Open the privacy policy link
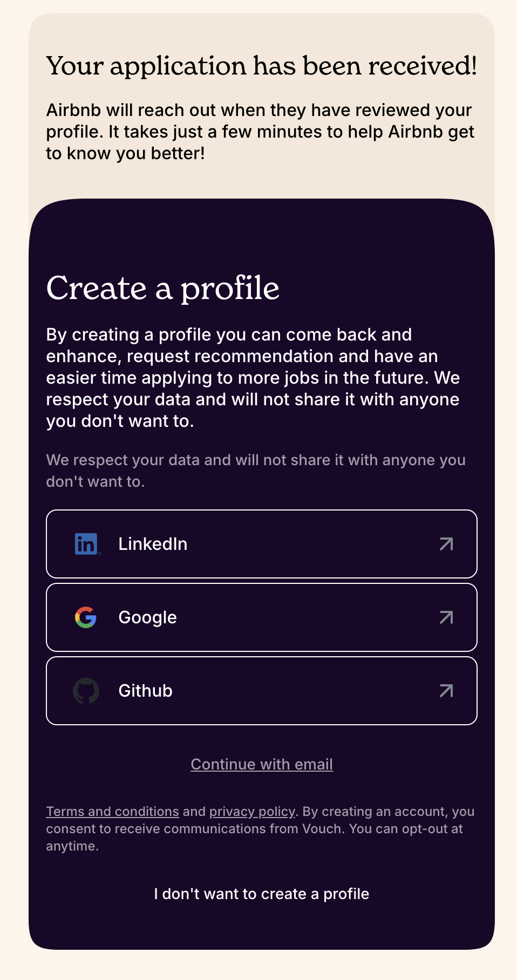Screen dimensions: 517x980 [x=252, y=812]
